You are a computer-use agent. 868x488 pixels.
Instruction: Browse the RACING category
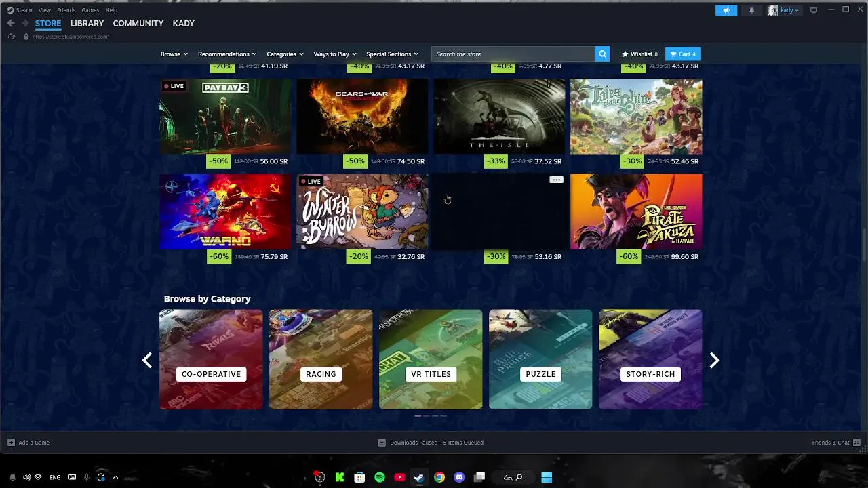coord(321,360)
